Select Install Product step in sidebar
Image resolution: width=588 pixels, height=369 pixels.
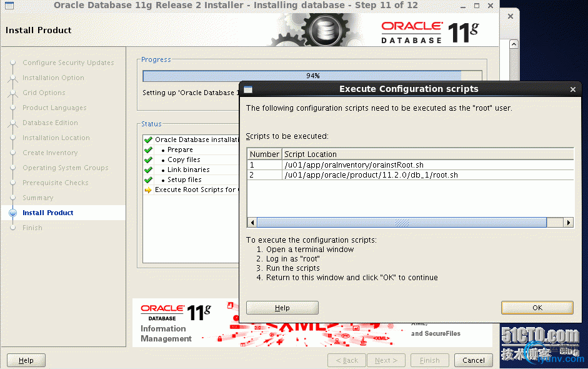[x=47, y=213]
